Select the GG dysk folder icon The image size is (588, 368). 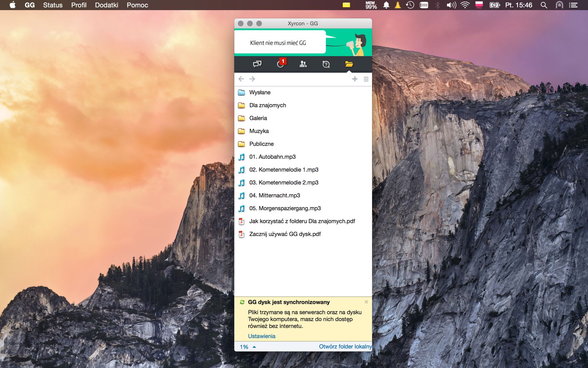click(349, 64)
